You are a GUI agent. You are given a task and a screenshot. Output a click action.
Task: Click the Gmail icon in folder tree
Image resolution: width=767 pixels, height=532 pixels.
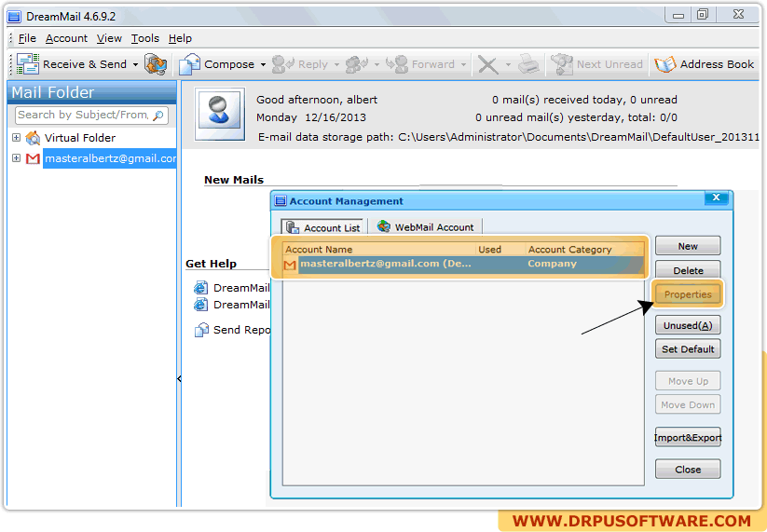pyautogui.click(x=33, y=158)
